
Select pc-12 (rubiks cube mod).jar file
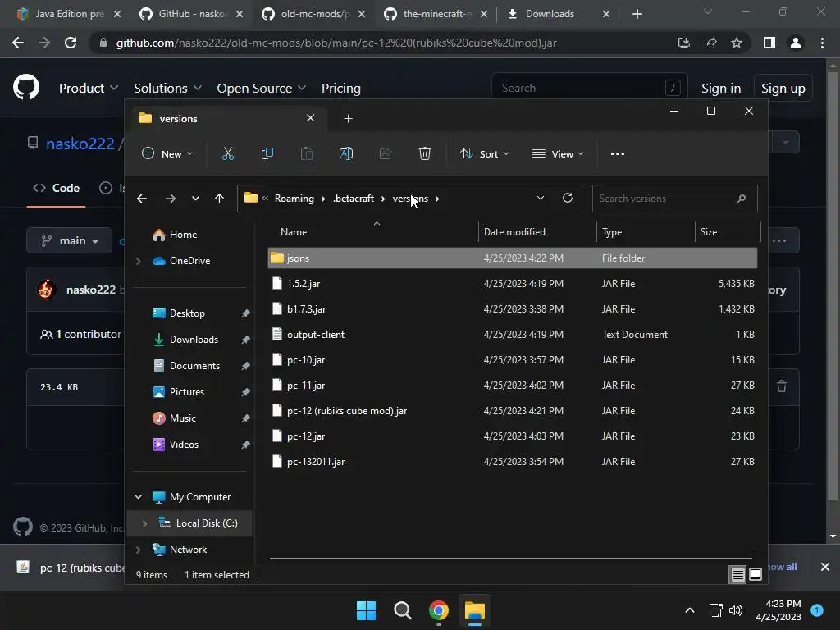point(512,411)
